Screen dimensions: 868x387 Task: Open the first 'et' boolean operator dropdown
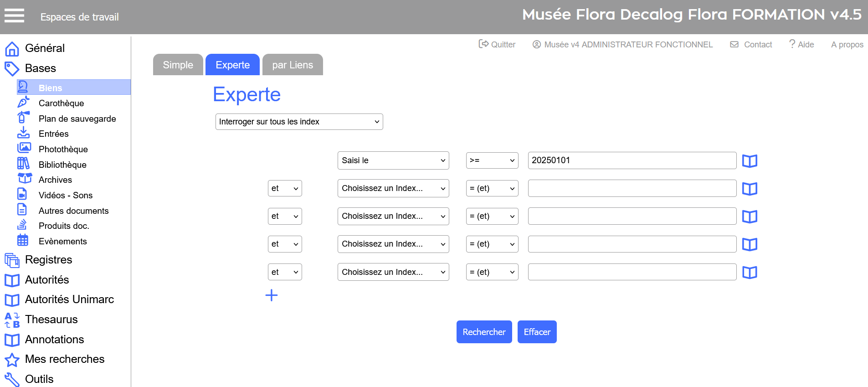pyautogui.click(x=284, y=188)
